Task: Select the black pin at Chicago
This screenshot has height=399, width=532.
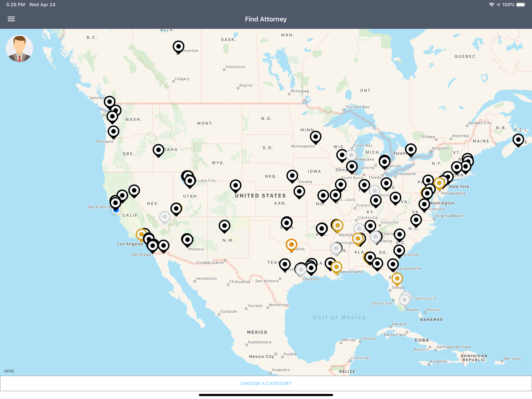Action: (352, 167)
